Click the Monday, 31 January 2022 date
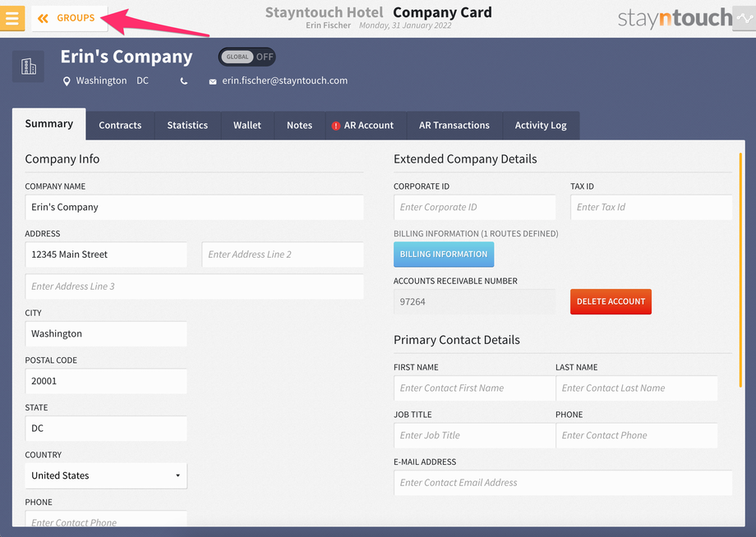 (x=405, y=25)
